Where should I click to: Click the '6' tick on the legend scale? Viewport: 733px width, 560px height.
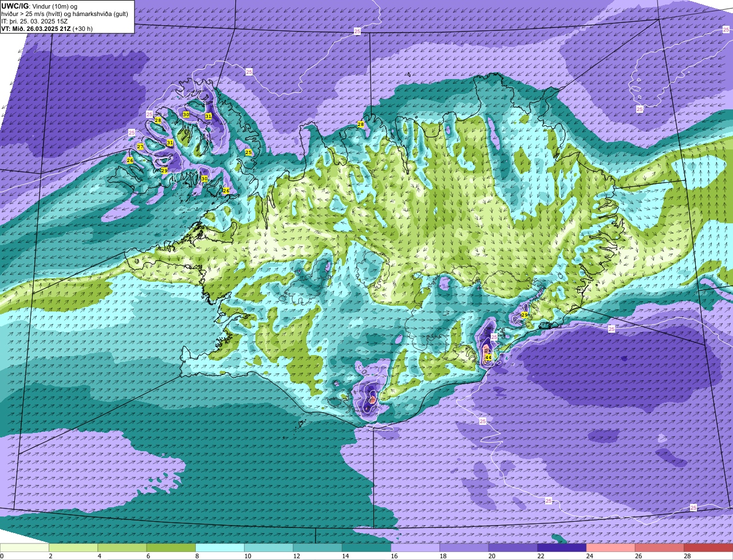148,556
